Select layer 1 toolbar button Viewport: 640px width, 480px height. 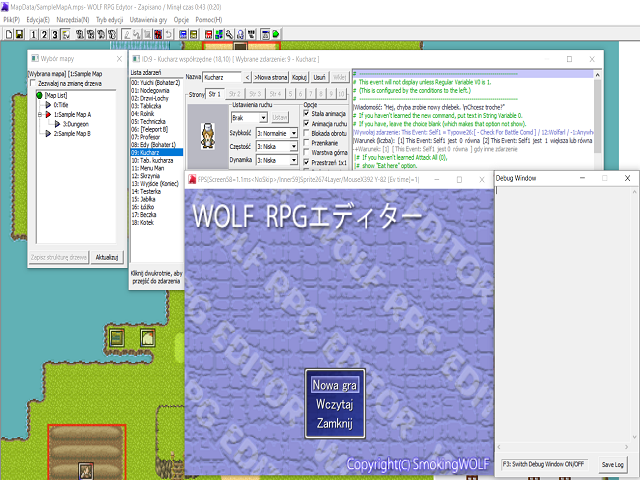pyautogui.click(x=35, y=34)
